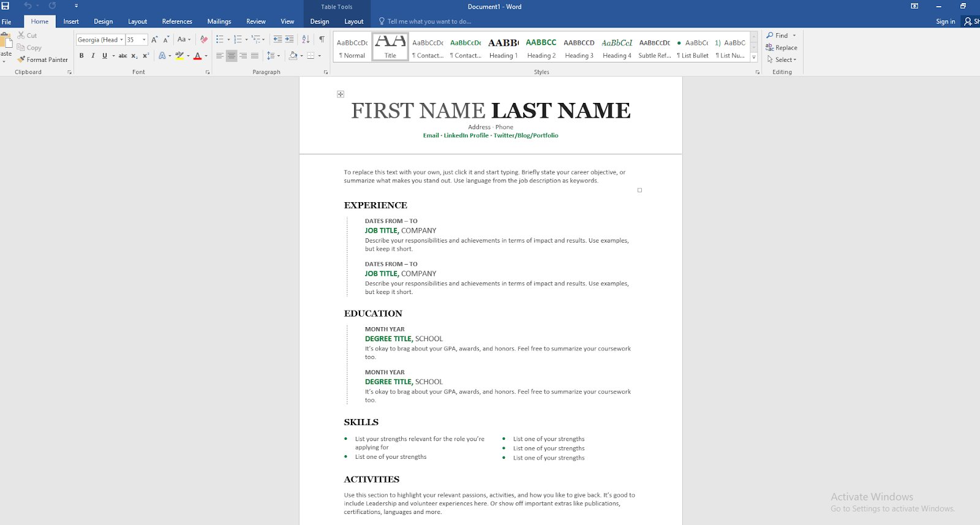Open Text Effects and Typography

click(162, 56)
